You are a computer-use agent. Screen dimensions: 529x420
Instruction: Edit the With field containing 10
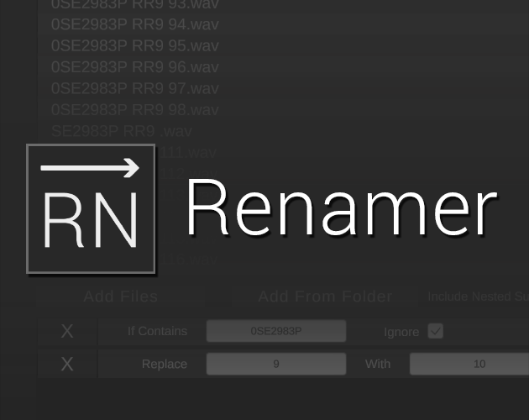469,364
